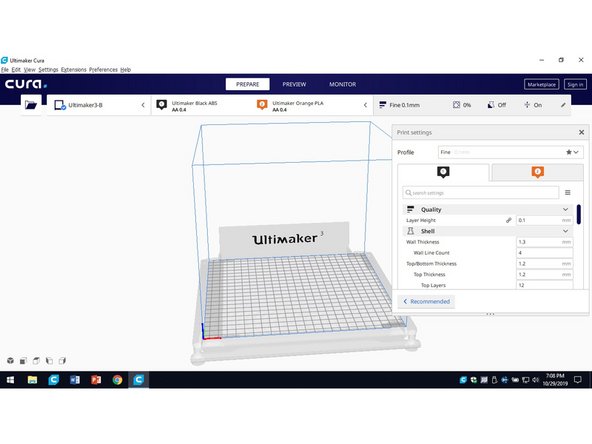Click the search settings field
This screenshot has height=444, width=592.
pyautogui.click(x=481, y=193)
